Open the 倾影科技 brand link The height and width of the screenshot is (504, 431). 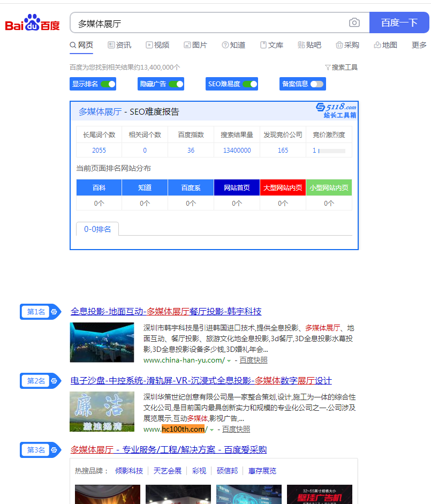click(129, 471)
